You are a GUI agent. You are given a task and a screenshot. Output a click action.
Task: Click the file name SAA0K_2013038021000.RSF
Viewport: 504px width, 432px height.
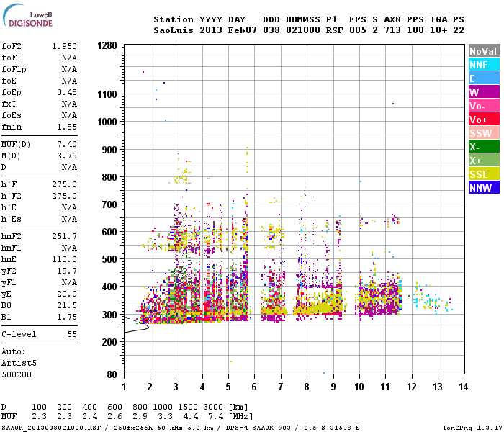[x=51, y=428]
